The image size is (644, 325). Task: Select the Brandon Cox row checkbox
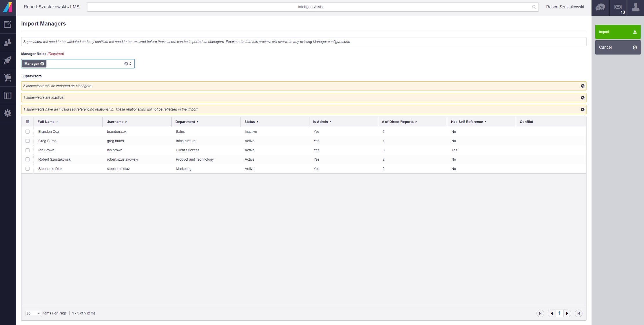(28, 132)
